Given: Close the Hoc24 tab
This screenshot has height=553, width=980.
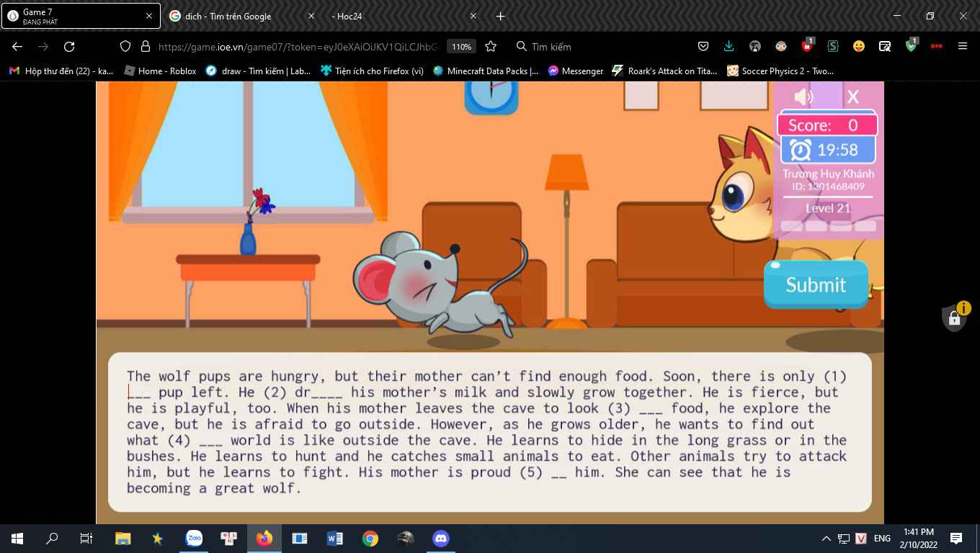Looking at the screenshot, I should 473,16.
